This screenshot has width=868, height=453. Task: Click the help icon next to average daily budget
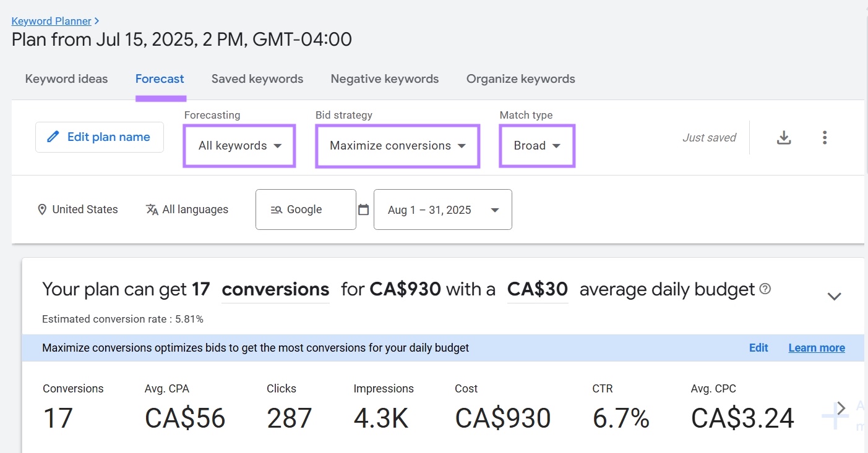(765, 289)
